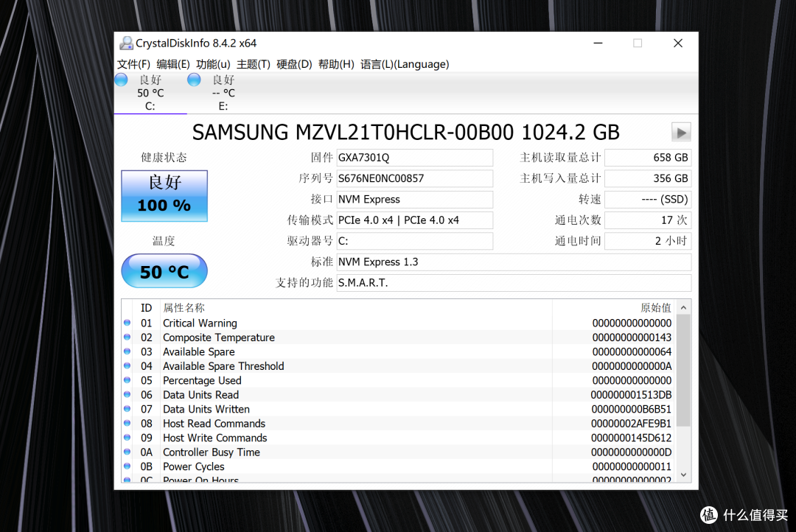Image resolution: width=796 pixels, height=532 pixels.
Task: Click the power on count 17 次
Action: 648,220
